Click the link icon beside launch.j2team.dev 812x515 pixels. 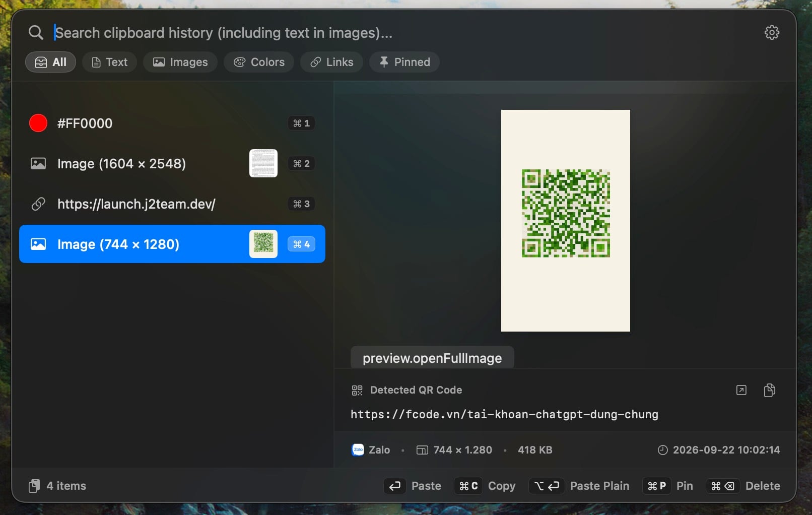tap(38, 204)
